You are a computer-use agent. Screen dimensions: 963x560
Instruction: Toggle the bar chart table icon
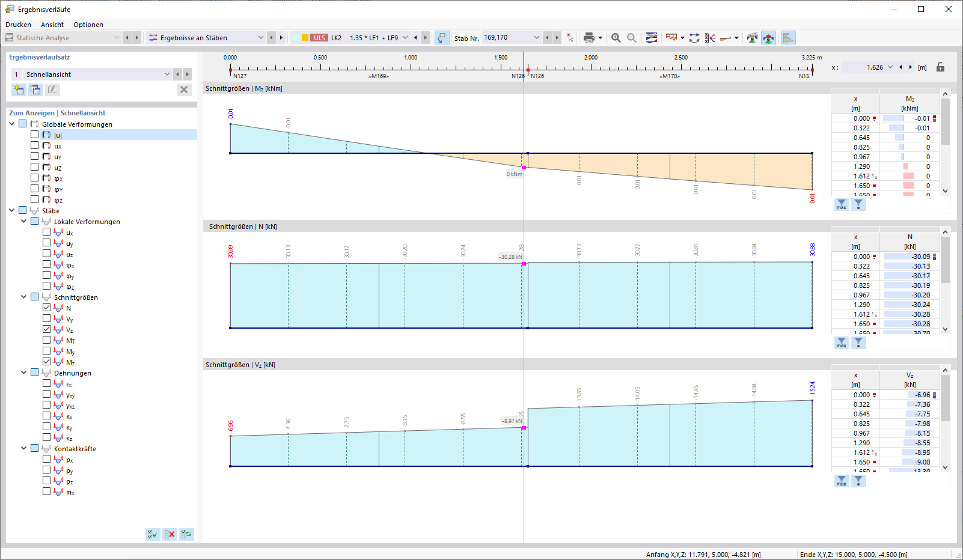tap(788, 38)
